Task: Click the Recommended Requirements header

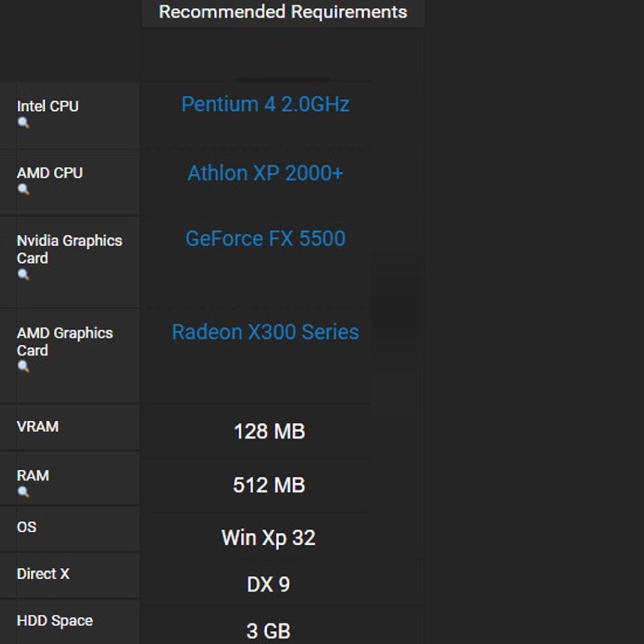Action: click(282, 12)
